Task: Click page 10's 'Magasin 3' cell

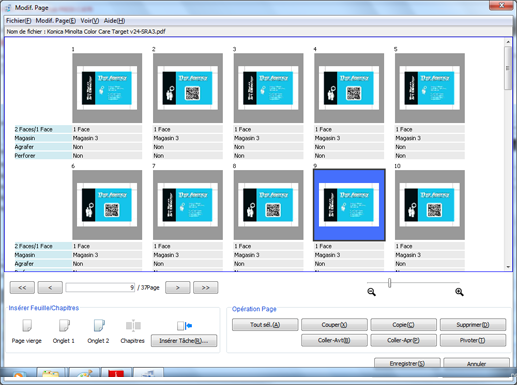Action: pyautogui.click(x=430, y=255)
